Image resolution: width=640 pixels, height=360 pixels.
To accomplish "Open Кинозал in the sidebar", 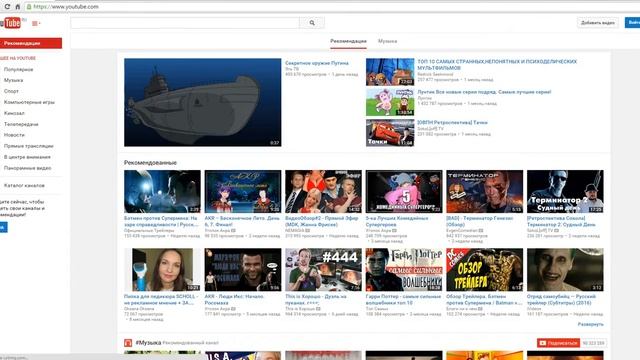I will [x=14, y=113].
